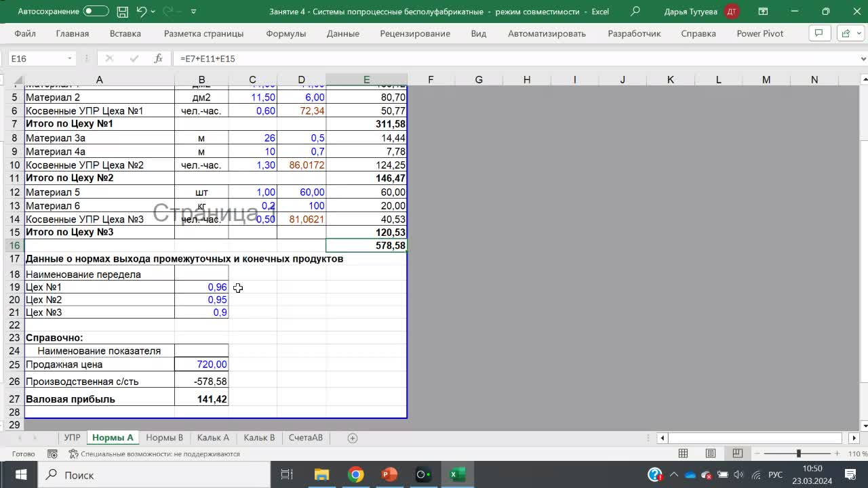Image resolution: width=868 pixels, height=488 pixels.
Task: Toggle the AutoSave switch
Action: tap(96, 12)
